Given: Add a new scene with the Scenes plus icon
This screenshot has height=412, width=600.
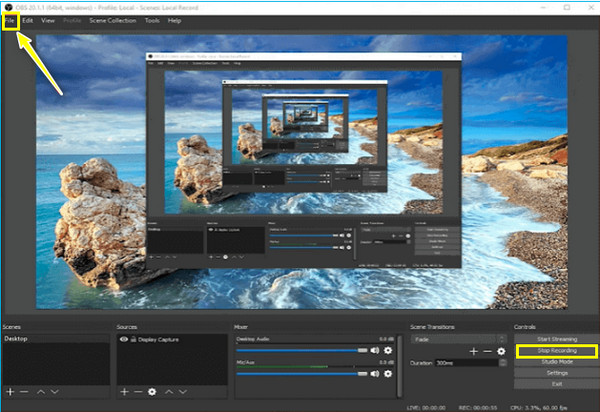Looking at the screenshot, I should click(x=10, y=392).
